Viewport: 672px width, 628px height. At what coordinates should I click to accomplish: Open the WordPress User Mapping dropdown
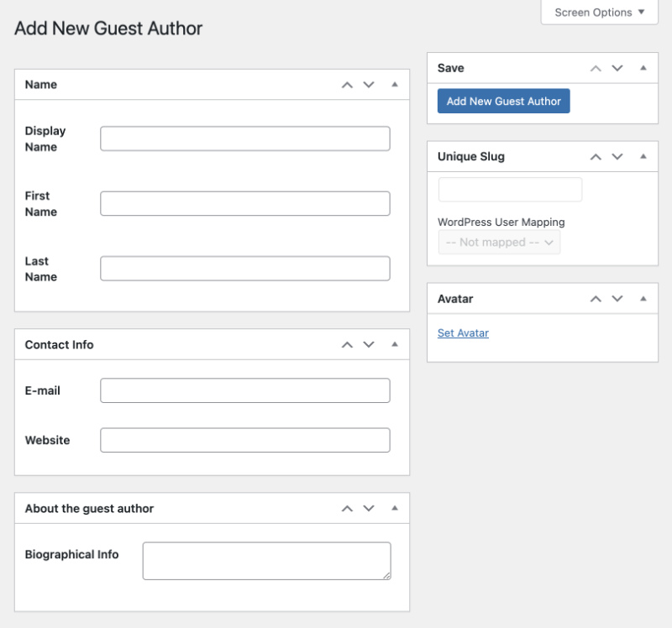499,242
